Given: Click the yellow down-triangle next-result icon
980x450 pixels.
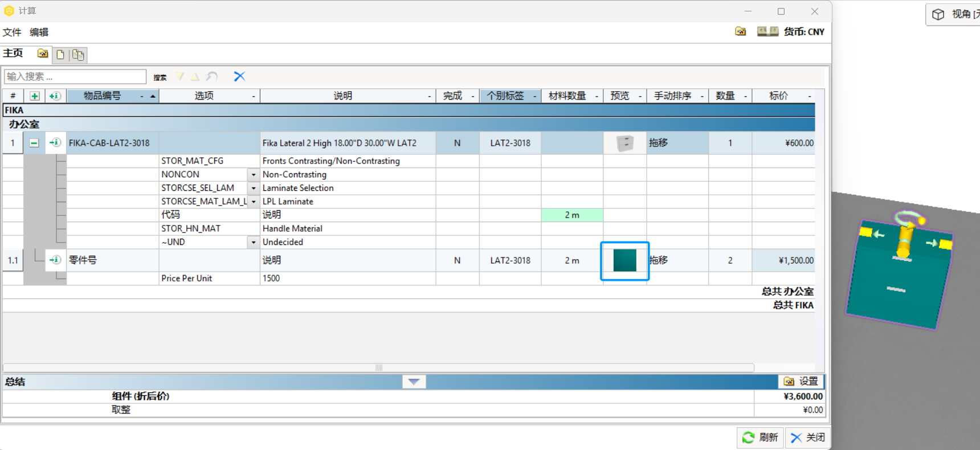Looking at the screenshot, I should pos(180,76).
